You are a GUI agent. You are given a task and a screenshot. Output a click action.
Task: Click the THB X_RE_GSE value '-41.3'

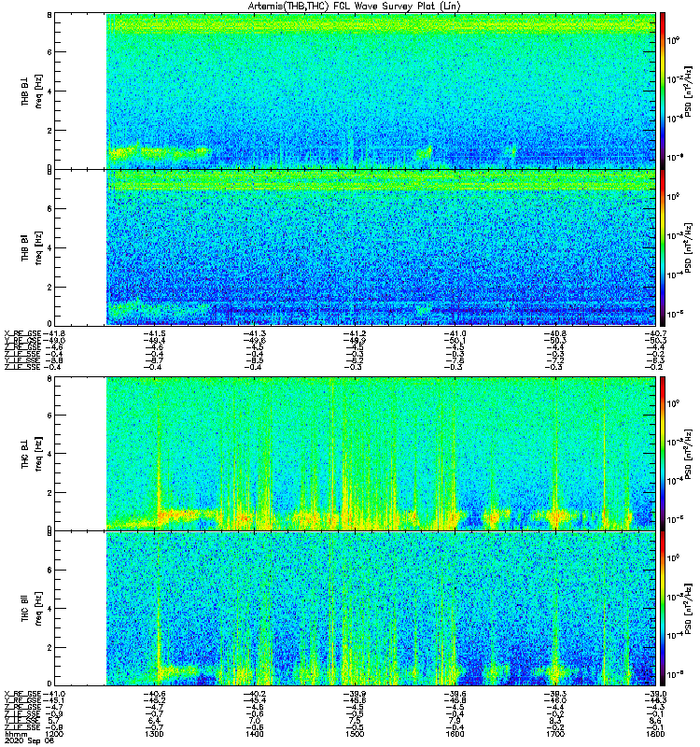(x=255, y=333)
